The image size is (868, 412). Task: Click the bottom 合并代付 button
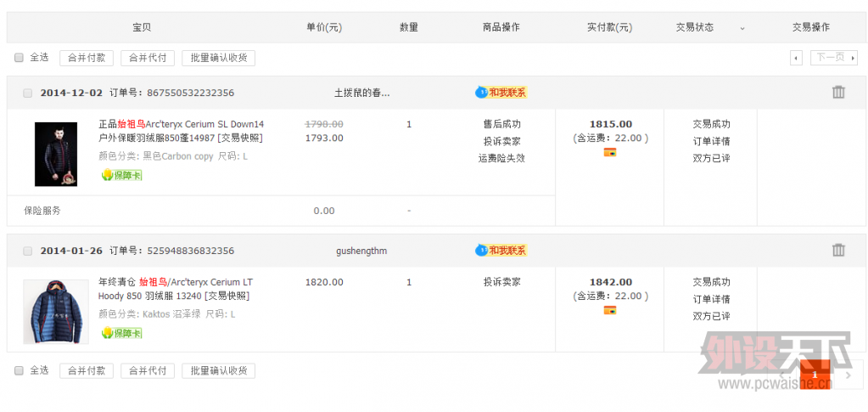(148, 371)
